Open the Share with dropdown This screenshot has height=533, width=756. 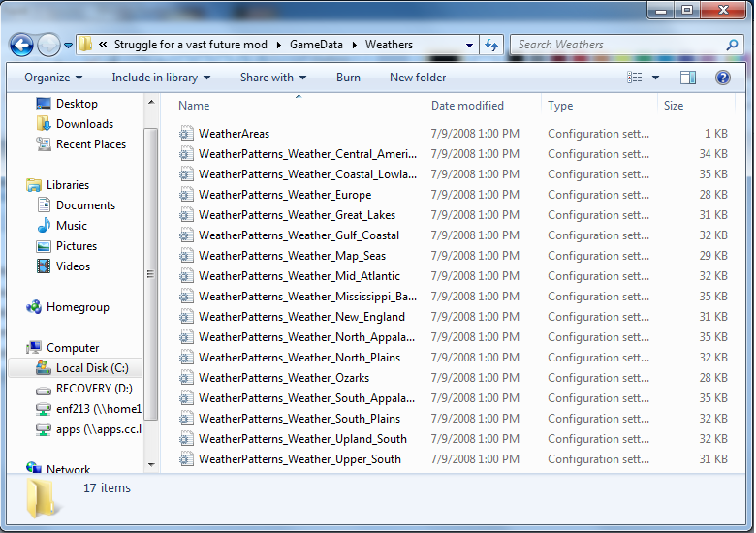(x=273, y=78)
